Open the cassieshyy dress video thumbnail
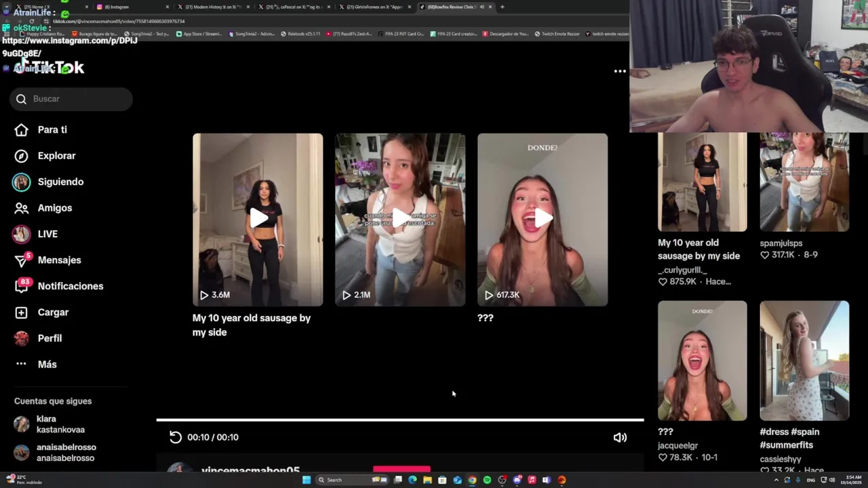Viewport: 868px width, 488px height. [804, 361]
